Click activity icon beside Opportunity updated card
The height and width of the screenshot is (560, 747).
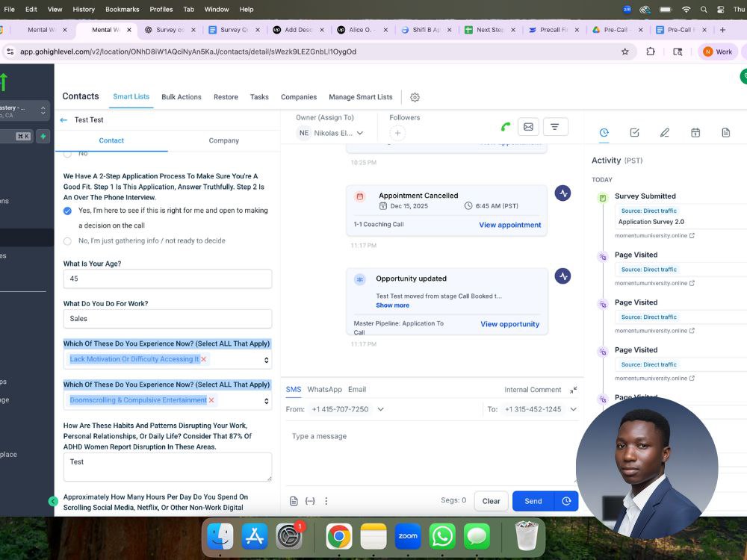562,276
